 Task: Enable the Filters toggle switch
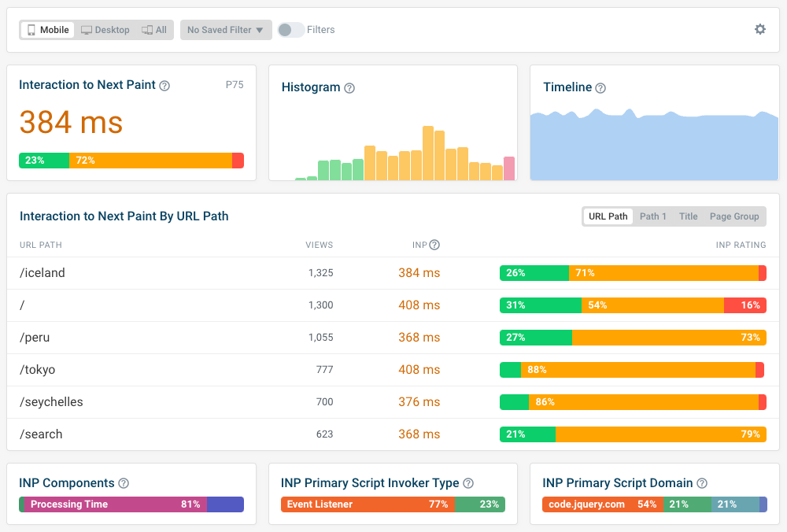point(291,29)
